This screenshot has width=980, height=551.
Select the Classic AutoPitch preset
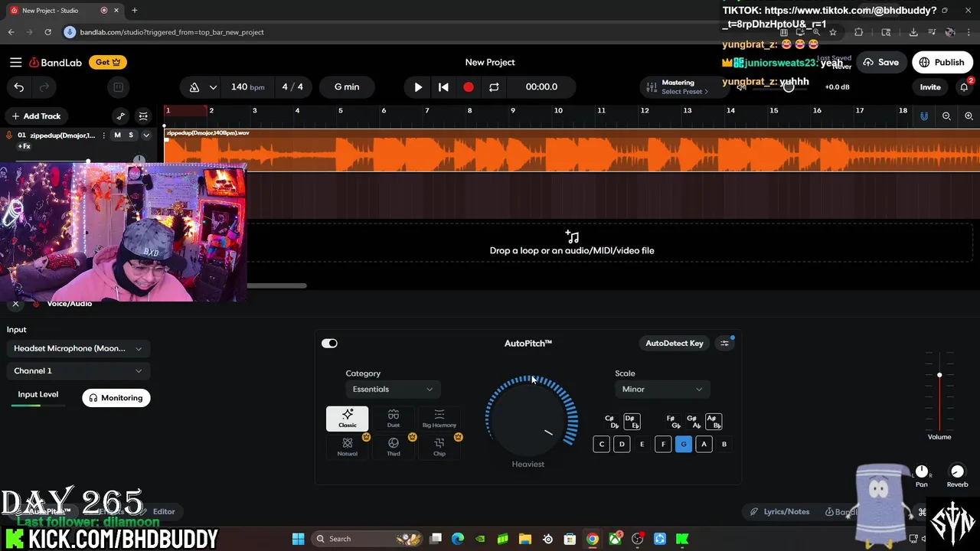point(348,419)
